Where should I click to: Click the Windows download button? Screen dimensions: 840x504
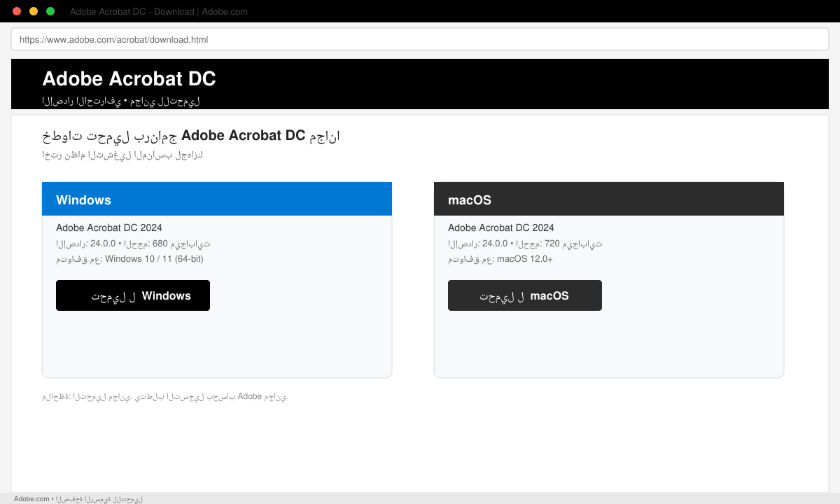click(133, 295)
